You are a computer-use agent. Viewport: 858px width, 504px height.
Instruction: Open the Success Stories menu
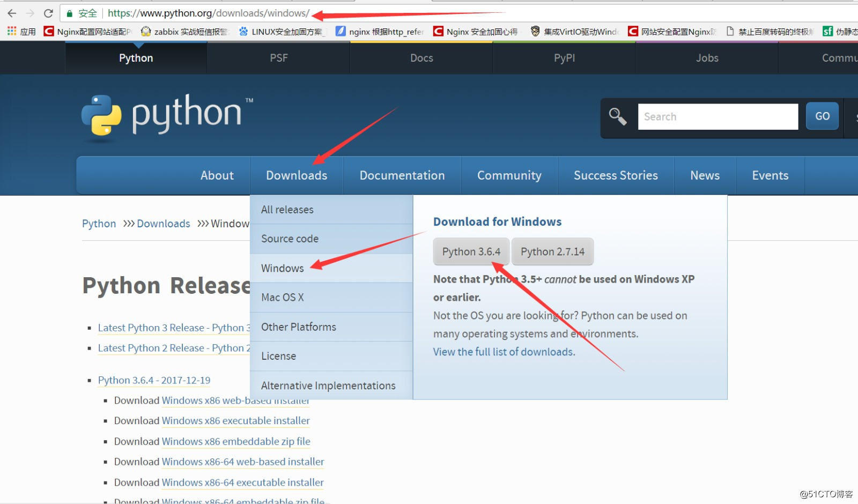click(x=616, y=175)
